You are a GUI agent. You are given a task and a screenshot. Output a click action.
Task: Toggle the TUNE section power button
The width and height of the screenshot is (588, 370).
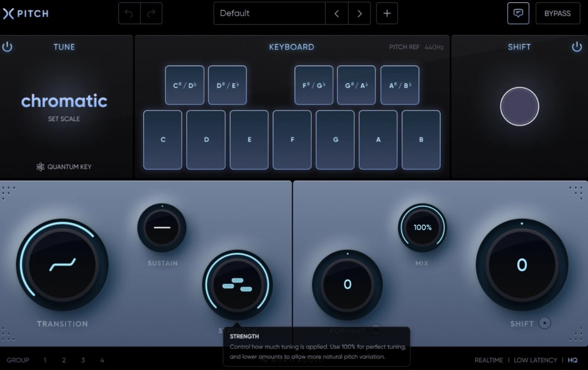point(7,47)
